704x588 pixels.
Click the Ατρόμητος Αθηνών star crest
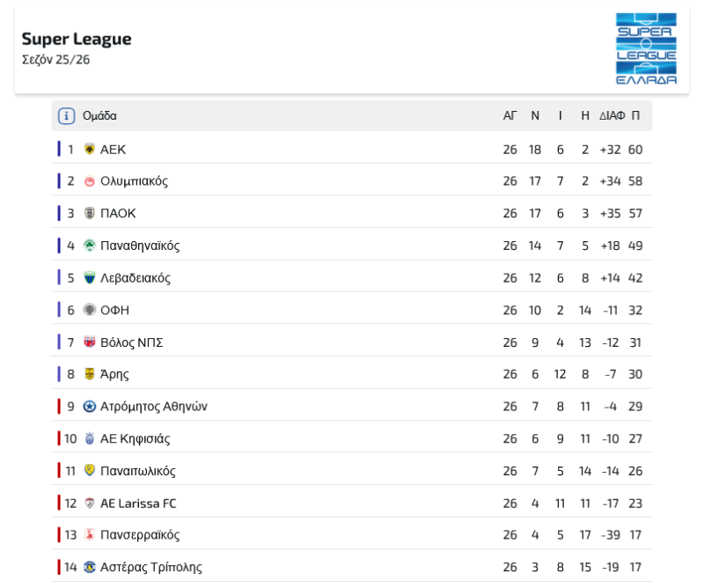click(x=89, y=407)
